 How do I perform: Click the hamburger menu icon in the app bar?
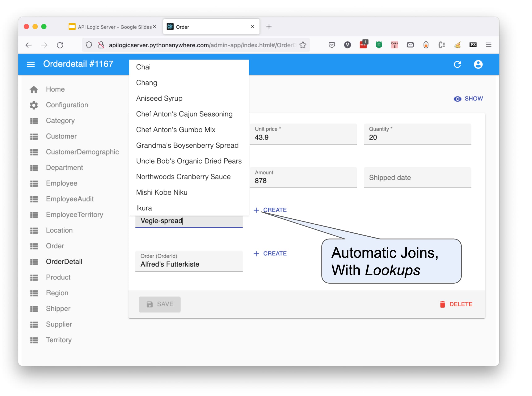30,64
